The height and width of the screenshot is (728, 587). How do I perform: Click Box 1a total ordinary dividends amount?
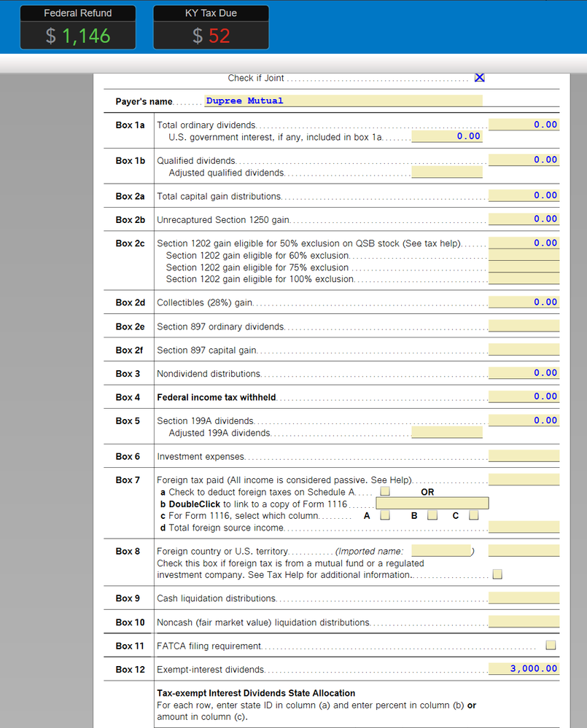point(524,125)
